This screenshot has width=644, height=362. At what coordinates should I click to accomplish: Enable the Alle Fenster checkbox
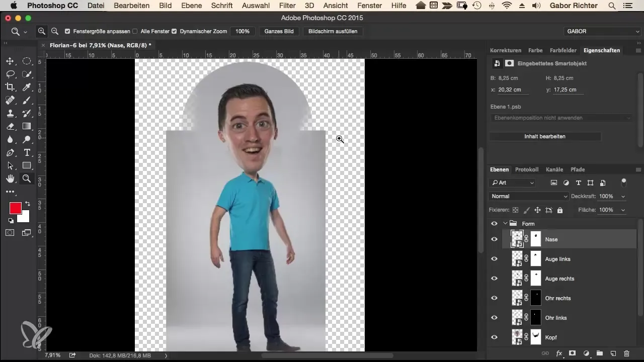135,31
